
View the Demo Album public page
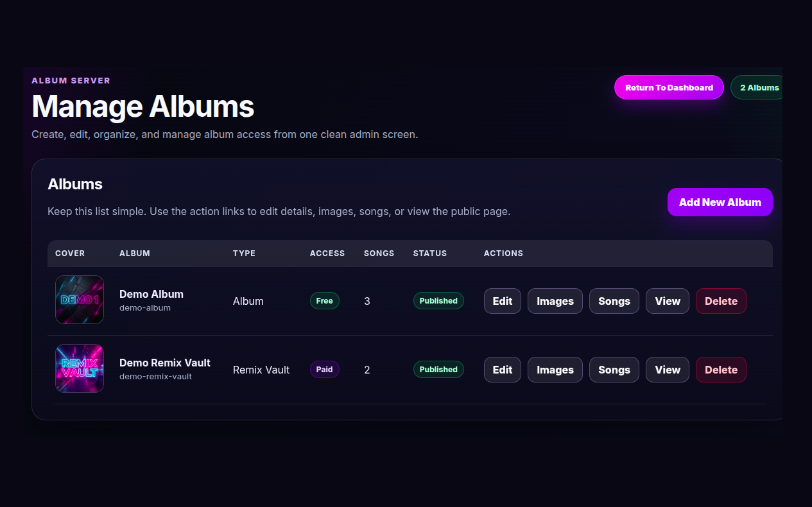coord(667,301)
